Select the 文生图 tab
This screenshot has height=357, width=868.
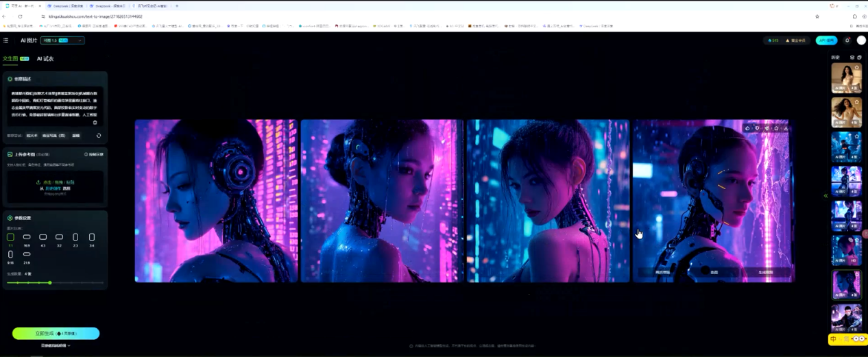click(11, 59)
